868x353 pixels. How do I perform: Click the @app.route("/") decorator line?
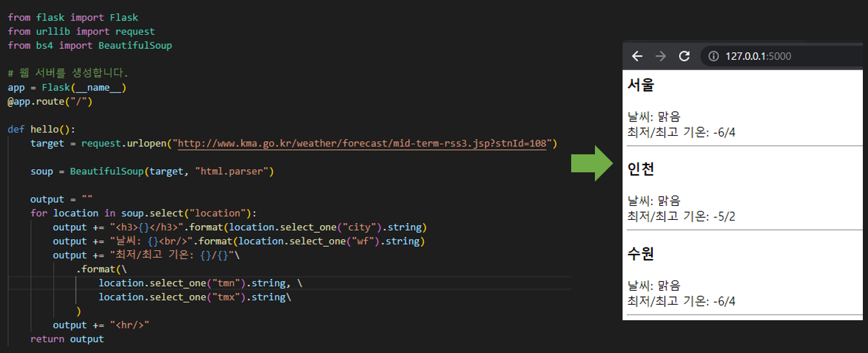coord(51,102)
